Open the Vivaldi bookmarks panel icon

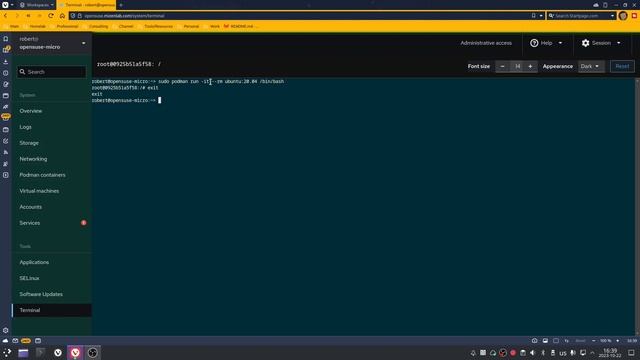pyautogui.click(x=6, y=39)
